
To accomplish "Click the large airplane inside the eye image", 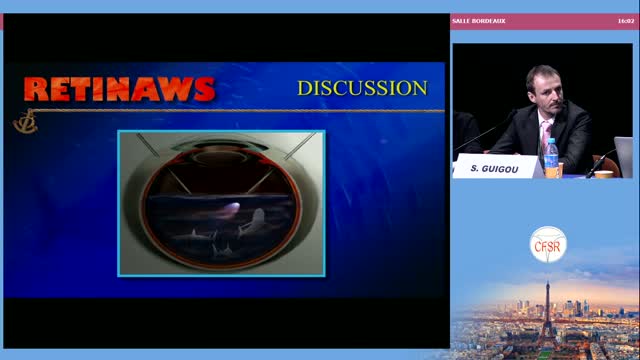I will pos(252,223).
